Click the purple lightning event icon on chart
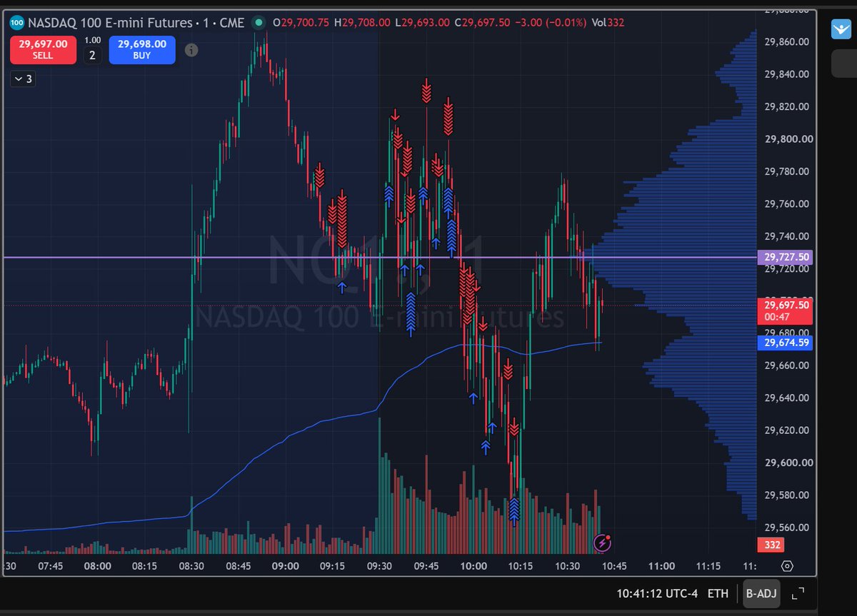Screen dimensions: 857x616 click(x=603, y=543)
